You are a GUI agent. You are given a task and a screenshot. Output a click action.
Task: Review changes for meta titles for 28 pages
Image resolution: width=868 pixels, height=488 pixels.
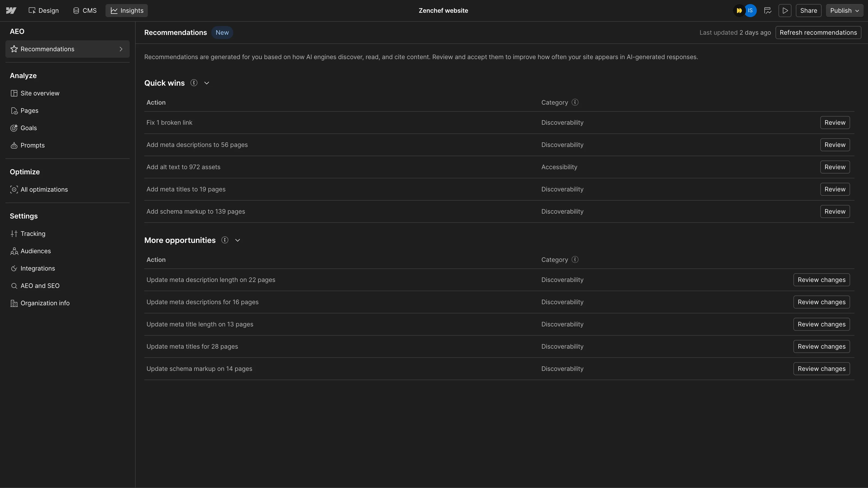coord(822,346)
